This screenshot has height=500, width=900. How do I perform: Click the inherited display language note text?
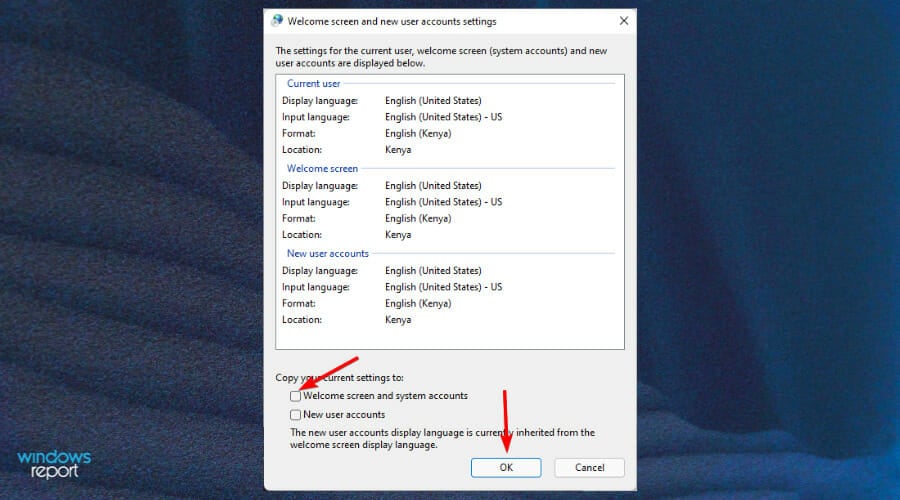pyautogui.click(x=442, y=439)
